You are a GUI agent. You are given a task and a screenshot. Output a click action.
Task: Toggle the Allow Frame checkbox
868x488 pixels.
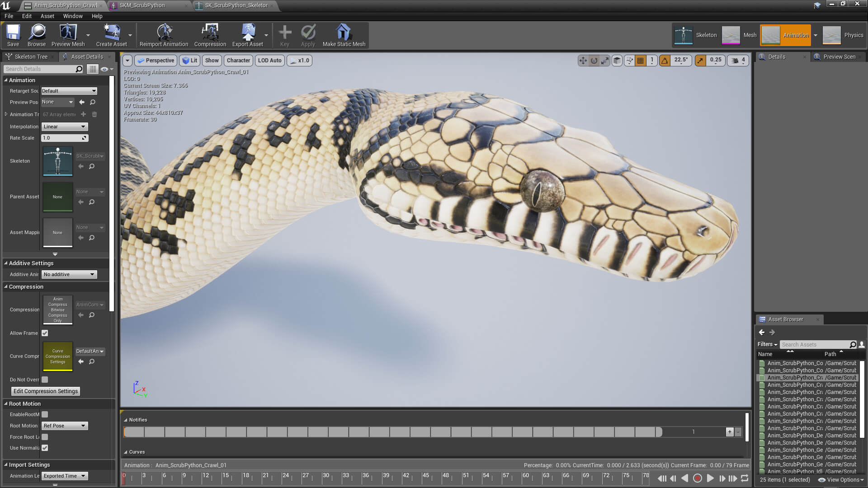45,333
